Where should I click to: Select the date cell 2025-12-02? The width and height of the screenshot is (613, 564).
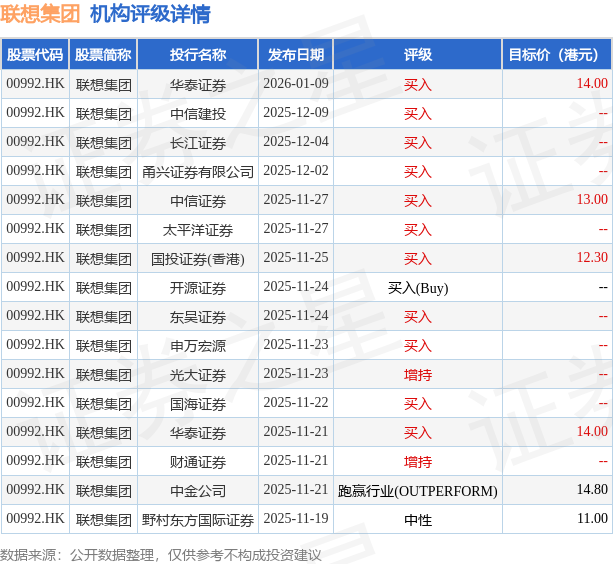coord(296,170)
